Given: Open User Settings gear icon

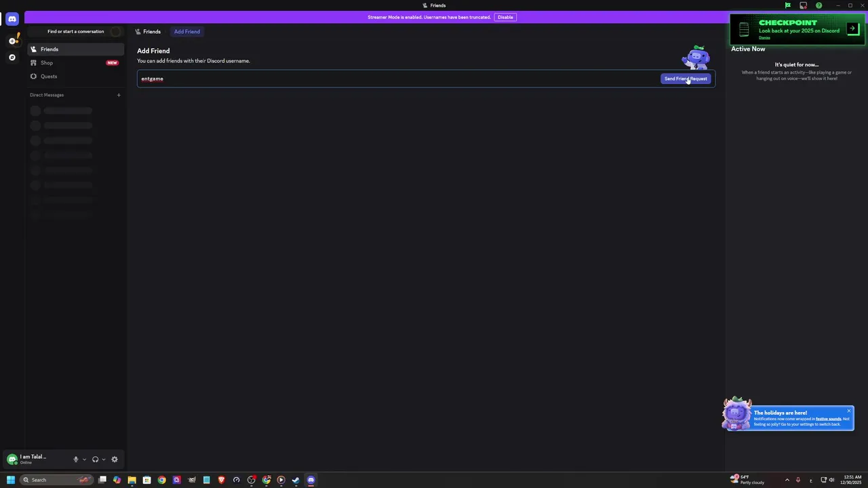Looking at the screenshot, I should click(115, 460).
